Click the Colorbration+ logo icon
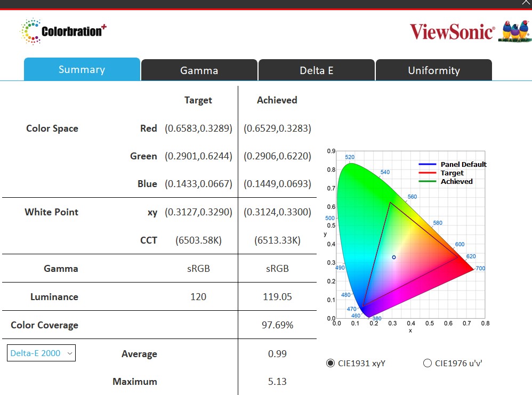The width and height of the screenshot is (532, 395). coord(30,31)
